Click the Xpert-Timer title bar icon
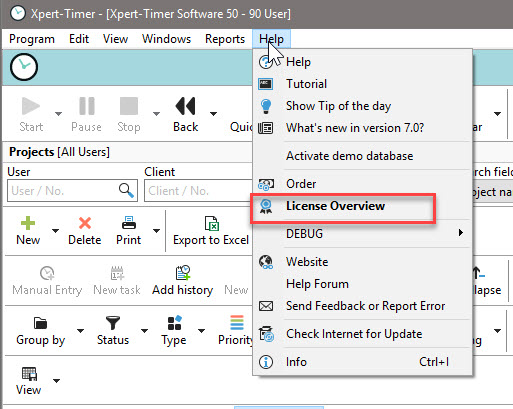 pyautogui.click(x=18, y=14)
